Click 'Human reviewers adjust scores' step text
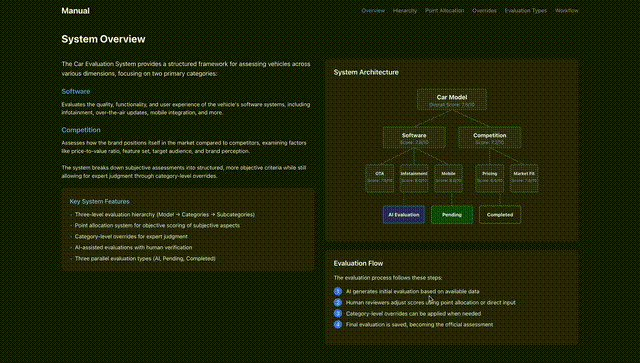The image size is (640, 363). click(431, 303)
